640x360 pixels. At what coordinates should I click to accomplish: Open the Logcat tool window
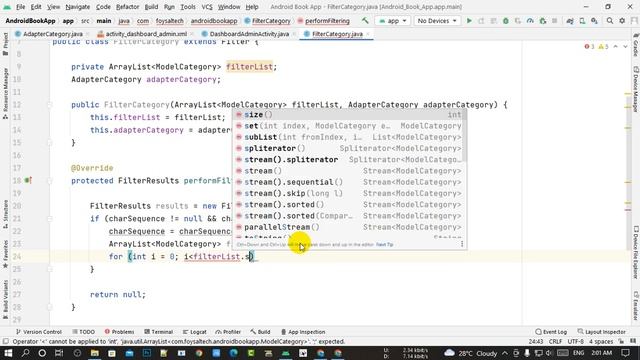point(194,332)
